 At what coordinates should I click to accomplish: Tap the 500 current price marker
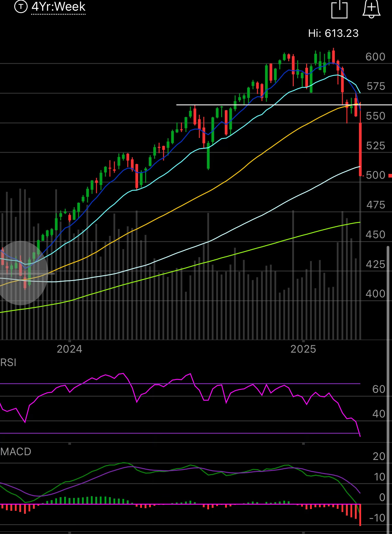(376, 175)
